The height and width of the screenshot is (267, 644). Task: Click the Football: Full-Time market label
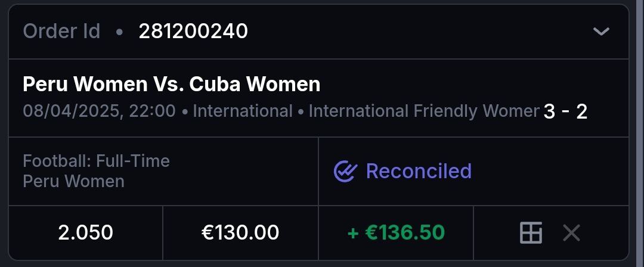[96, 161]
